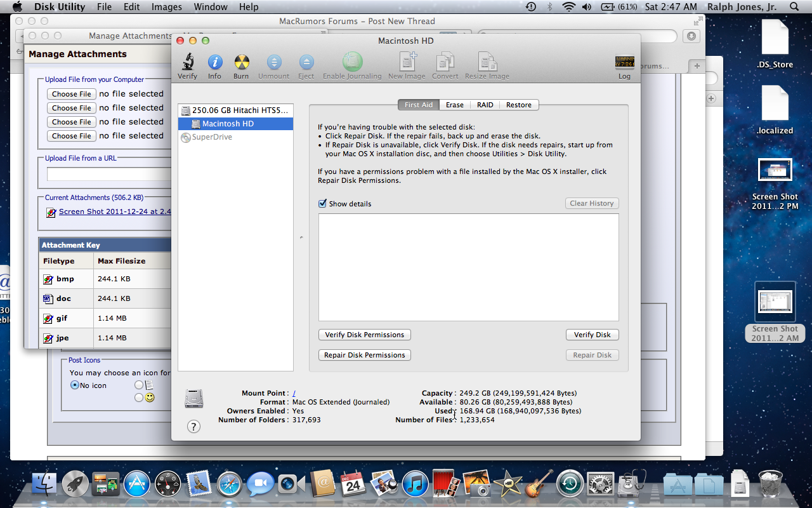
Task: Switch to the Restore tab
Action: pos(519,105)
